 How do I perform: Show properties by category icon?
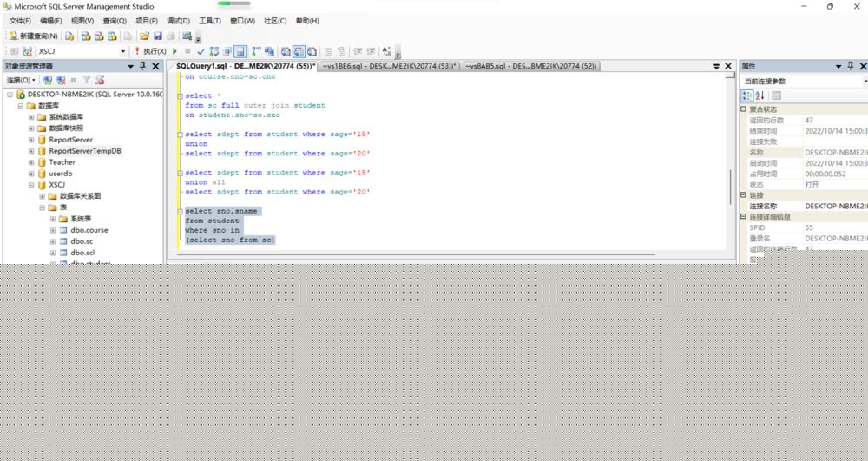tap(746, 95)
